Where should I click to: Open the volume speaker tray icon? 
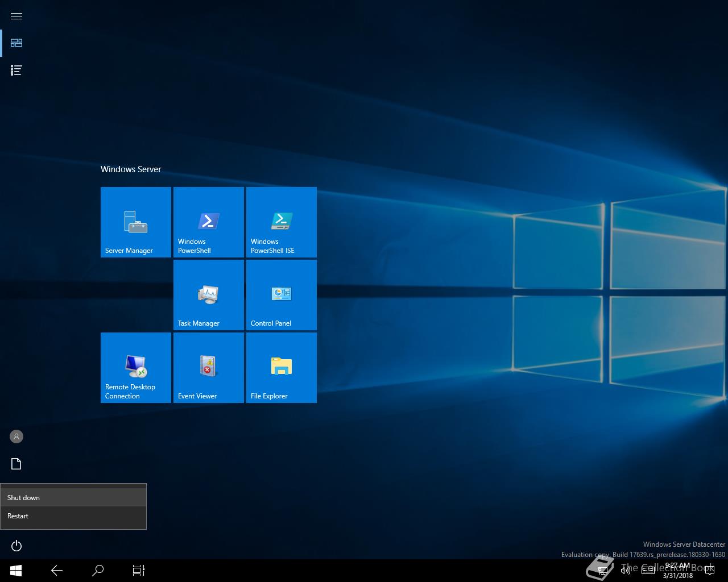click(x=625, y=571)
